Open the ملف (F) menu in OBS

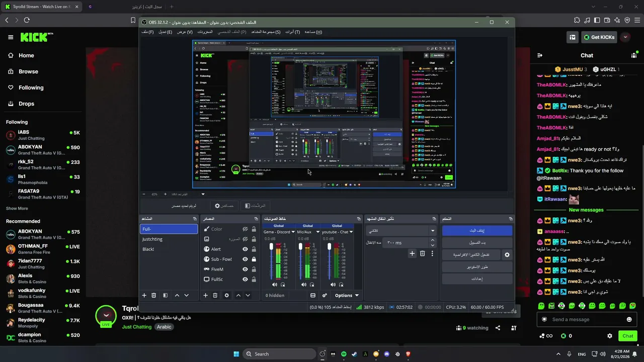tap(147, 32)
